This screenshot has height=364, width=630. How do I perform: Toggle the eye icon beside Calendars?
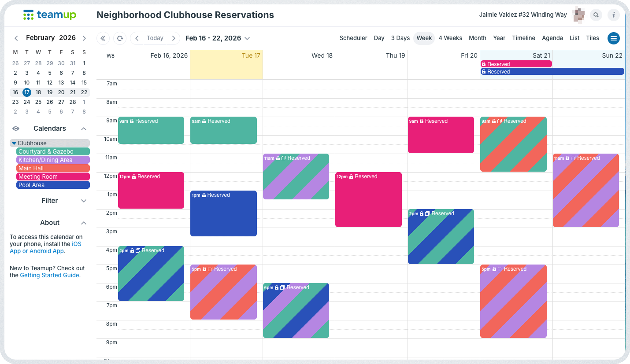click(16, 129)
